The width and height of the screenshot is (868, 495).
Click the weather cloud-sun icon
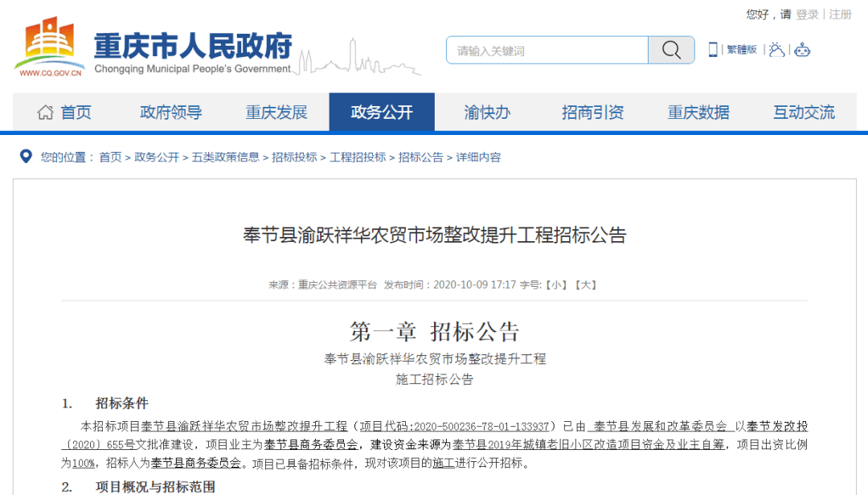(x=776, y=50)
